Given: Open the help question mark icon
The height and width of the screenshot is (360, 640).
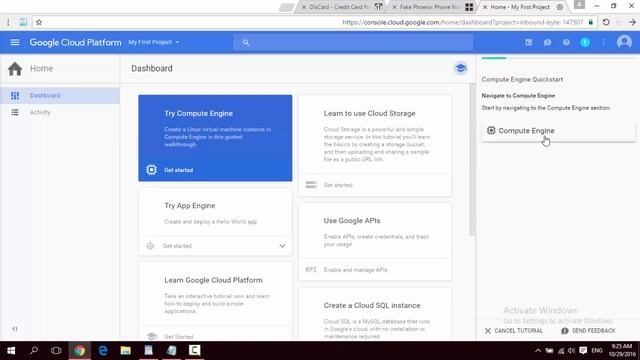Looking at the screenshot, I should tap(566, 42).
